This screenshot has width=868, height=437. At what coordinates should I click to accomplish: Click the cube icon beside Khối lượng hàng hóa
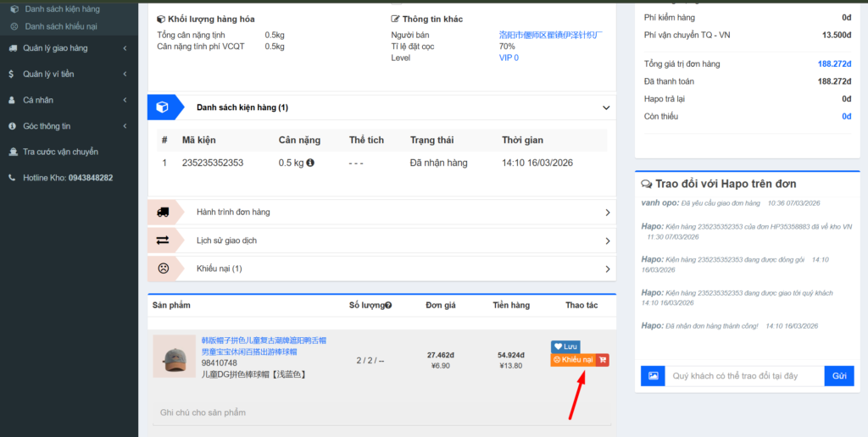161,19
